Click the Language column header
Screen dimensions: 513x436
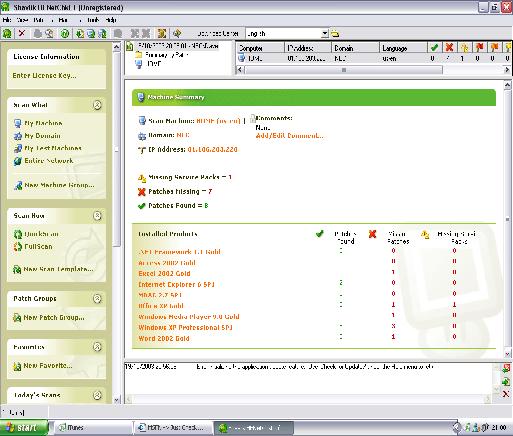[x=403, y=48]
